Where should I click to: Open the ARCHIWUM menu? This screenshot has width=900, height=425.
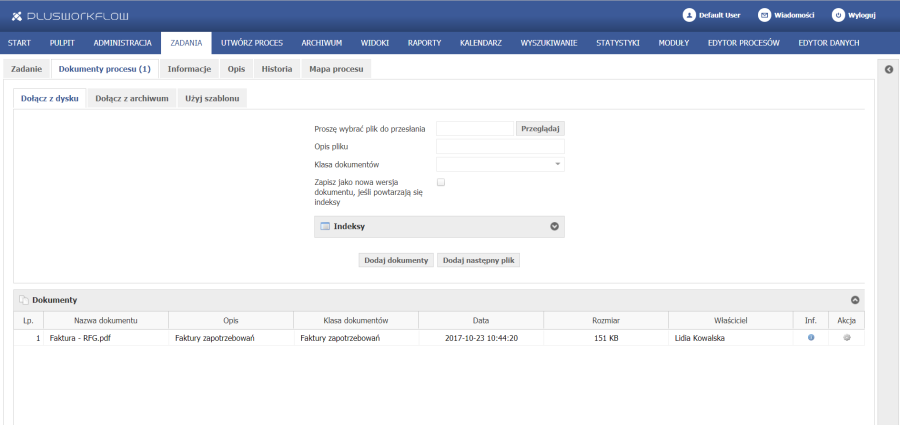321,43
